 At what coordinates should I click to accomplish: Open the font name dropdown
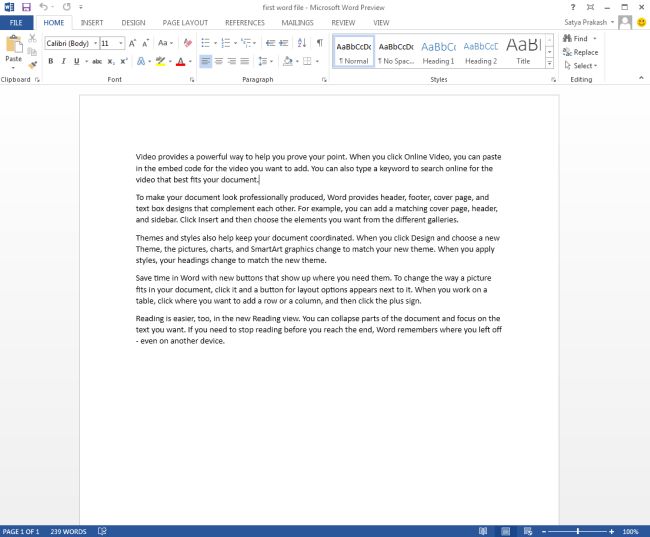[x=95, y=43]
